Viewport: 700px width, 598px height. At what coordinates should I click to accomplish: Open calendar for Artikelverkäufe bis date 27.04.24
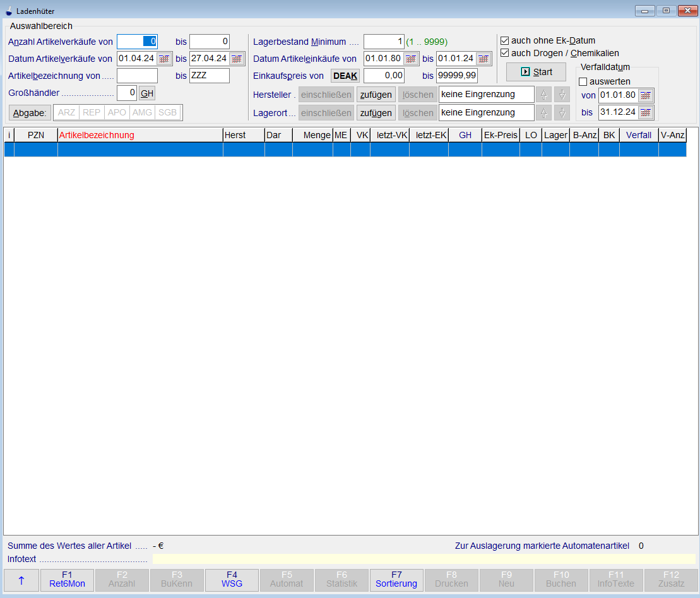[x=237, y=59]
